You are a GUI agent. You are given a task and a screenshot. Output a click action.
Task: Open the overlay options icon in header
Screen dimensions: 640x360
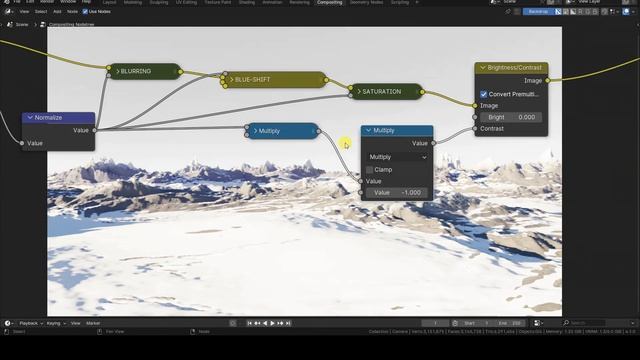tap(626, 12)
